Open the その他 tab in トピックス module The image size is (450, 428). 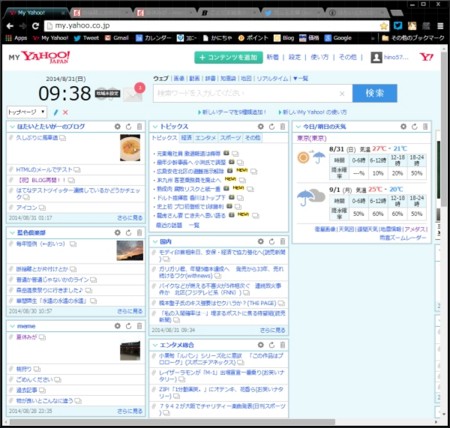point(253,138)
